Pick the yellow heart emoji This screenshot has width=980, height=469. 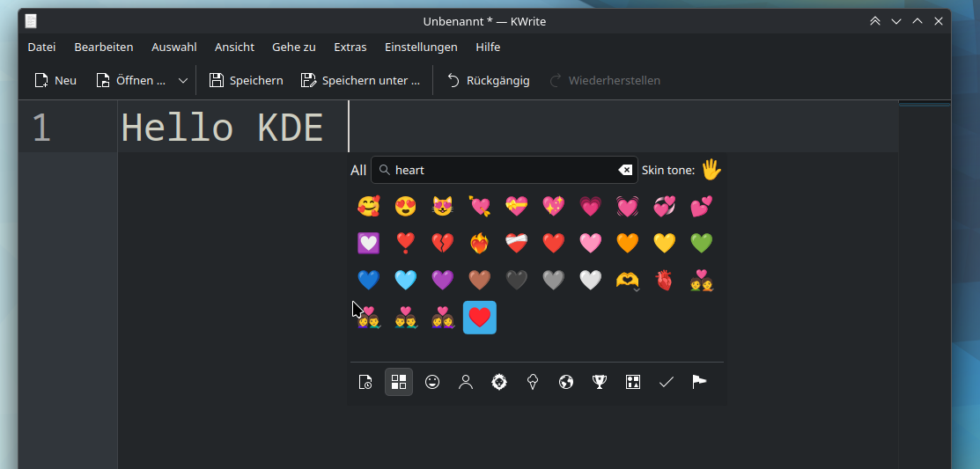tap(665, 243)
